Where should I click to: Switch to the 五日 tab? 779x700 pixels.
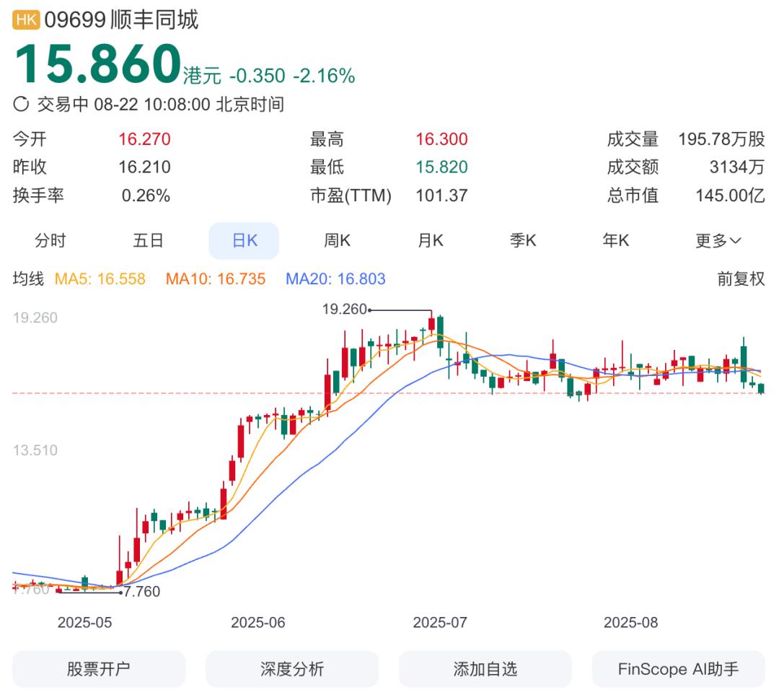[148, 240]
